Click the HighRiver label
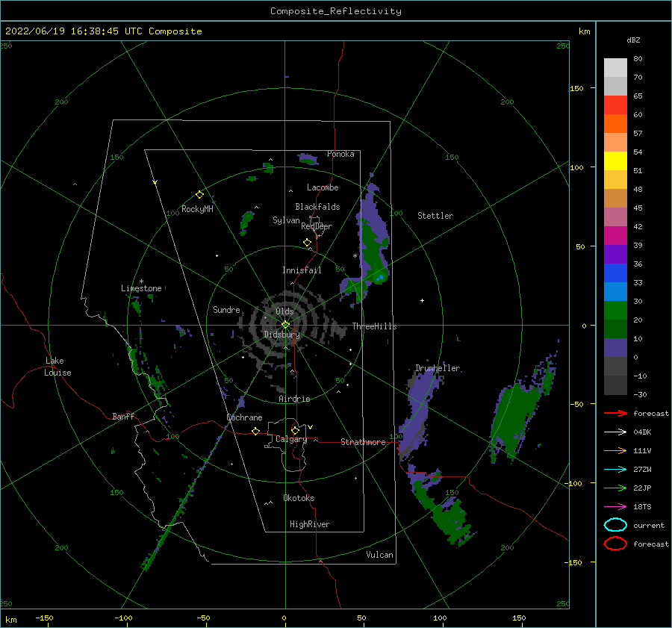Screen dimensions: 672x628 coord(310,524)
